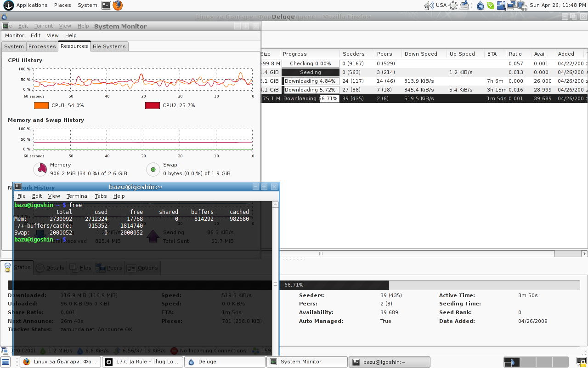Image resolution: width=588 pixels, height=368 pixels.
Task: Open the Options tab in Deluge
Action: click(x=142, y=268)
